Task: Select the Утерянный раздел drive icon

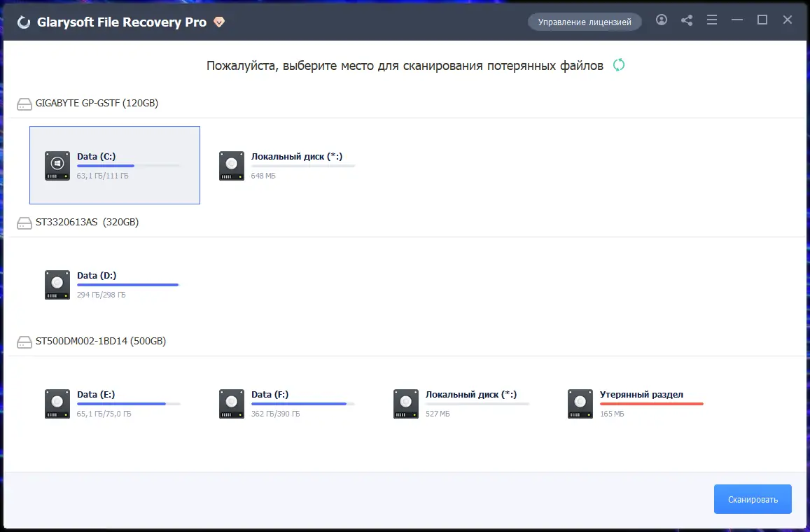Action: [580, 403]
